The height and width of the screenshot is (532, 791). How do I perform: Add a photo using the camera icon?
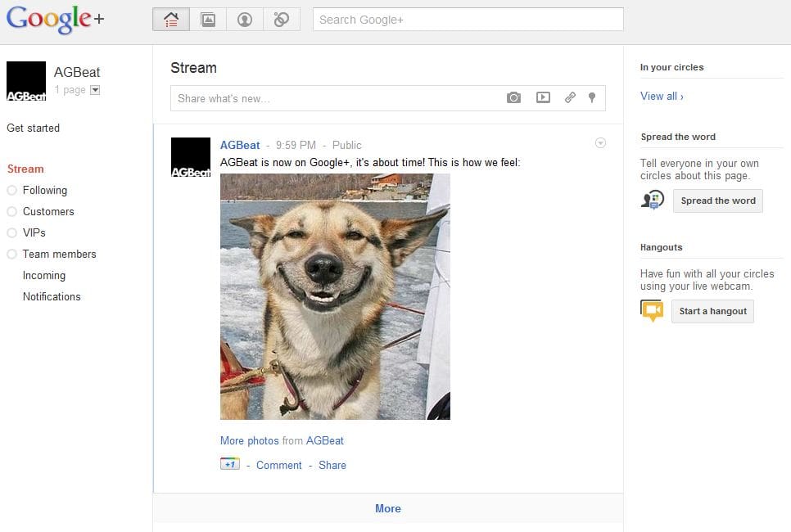pos(513,98)
